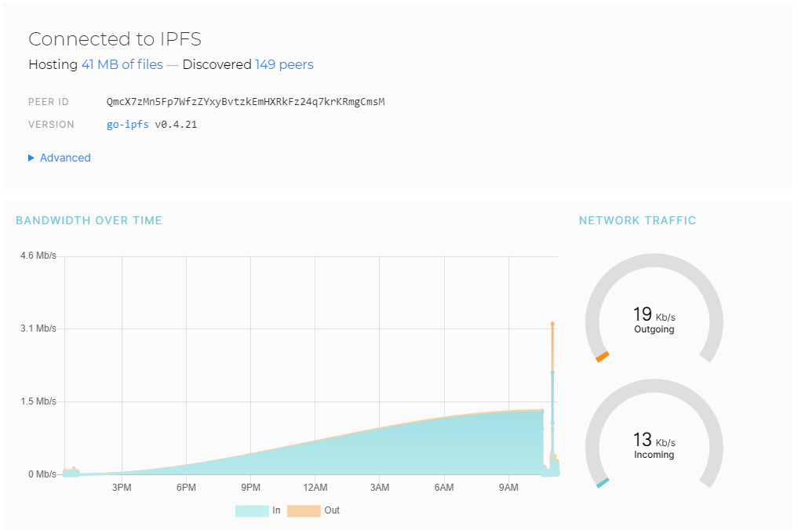
Task: Click the triangle arrow beside Advanced
Action: [x=31, y=158]
